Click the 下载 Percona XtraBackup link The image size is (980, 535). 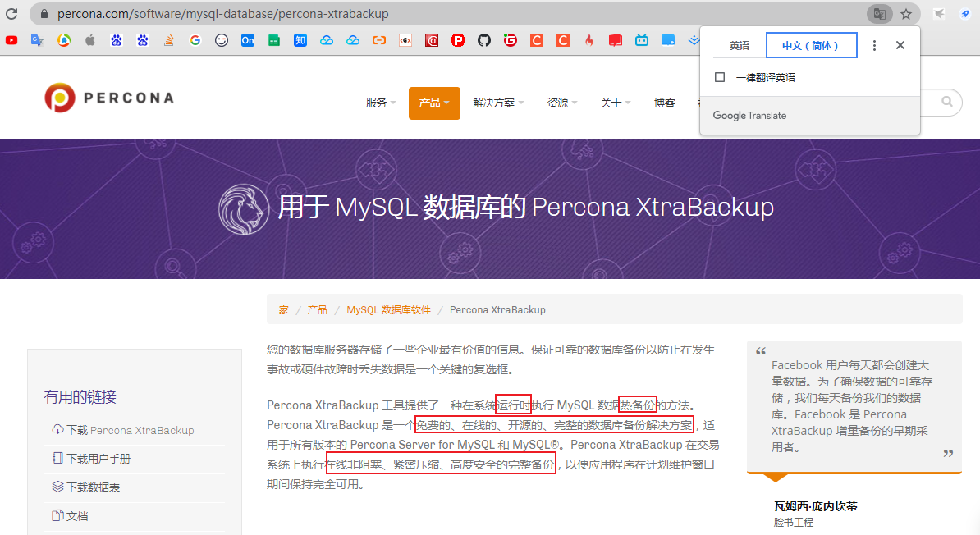point(124,430)
